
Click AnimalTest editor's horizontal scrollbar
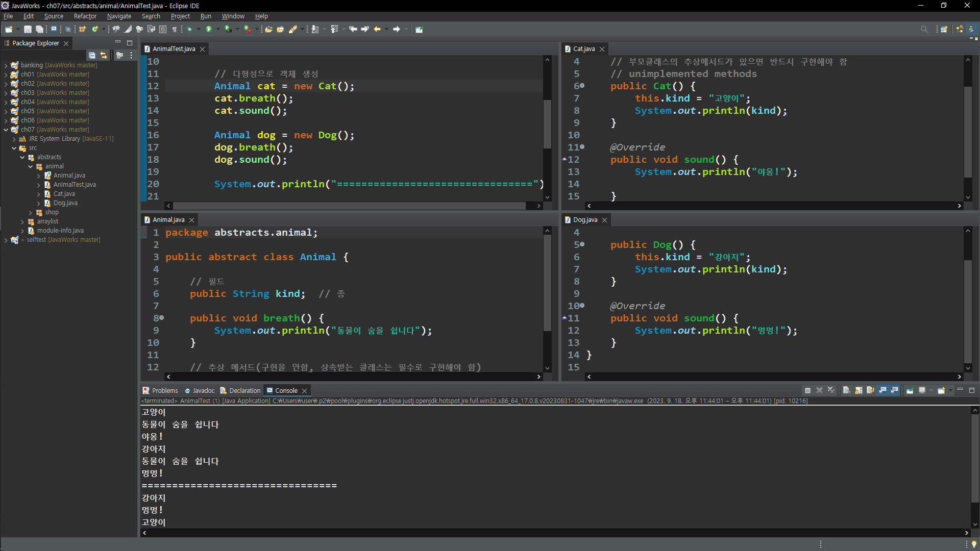349,206
